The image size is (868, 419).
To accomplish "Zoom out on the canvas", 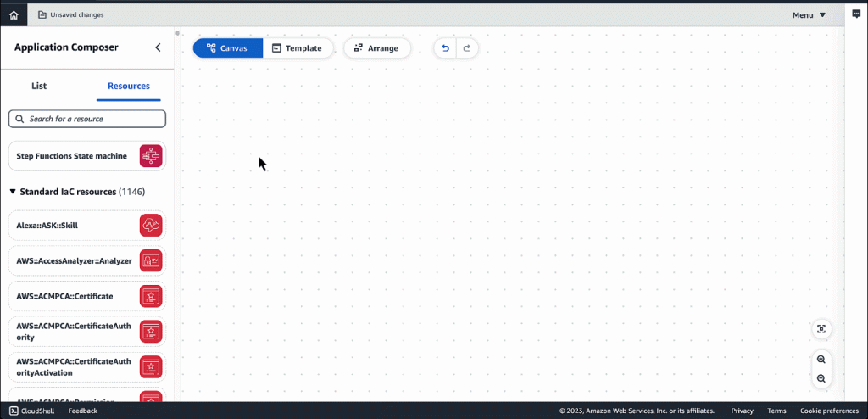I will 821,378.
